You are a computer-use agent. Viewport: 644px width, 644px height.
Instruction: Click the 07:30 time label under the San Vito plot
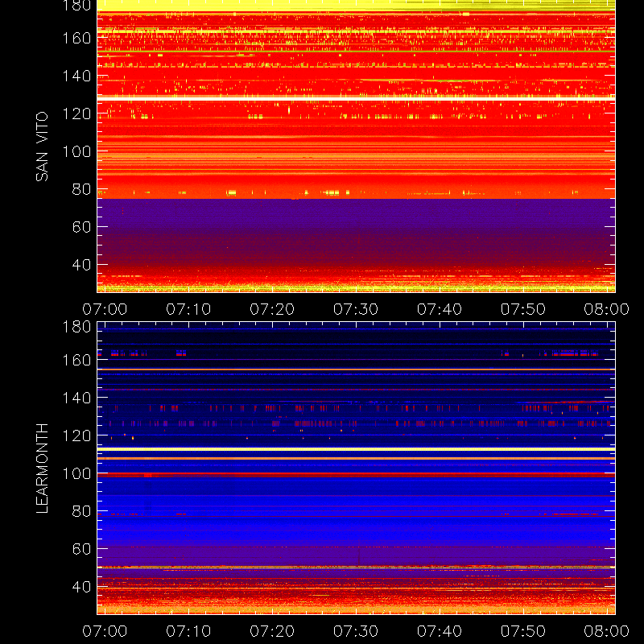pos(356,309)
